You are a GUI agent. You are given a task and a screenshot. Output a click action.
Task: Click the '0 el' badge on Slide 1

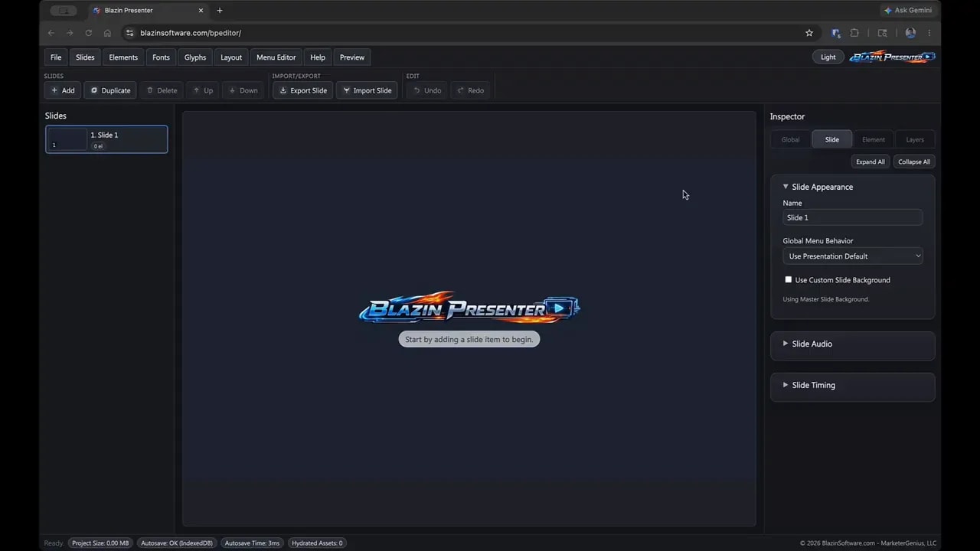click(98, 146)
